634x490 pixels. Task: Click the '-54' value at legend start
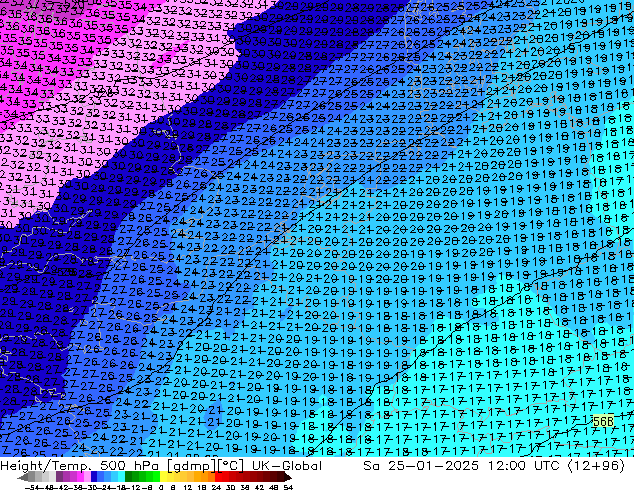click(32, 487)
